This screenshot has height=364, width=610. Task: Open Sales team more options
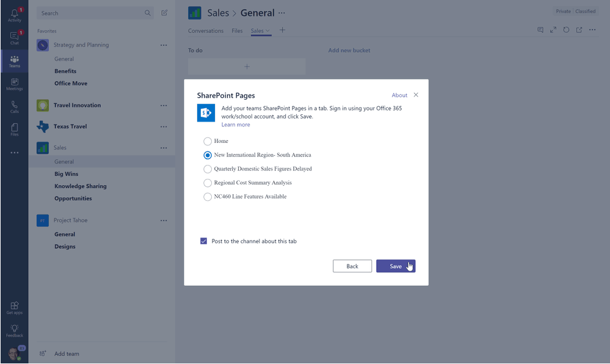(x=164, y=148)
